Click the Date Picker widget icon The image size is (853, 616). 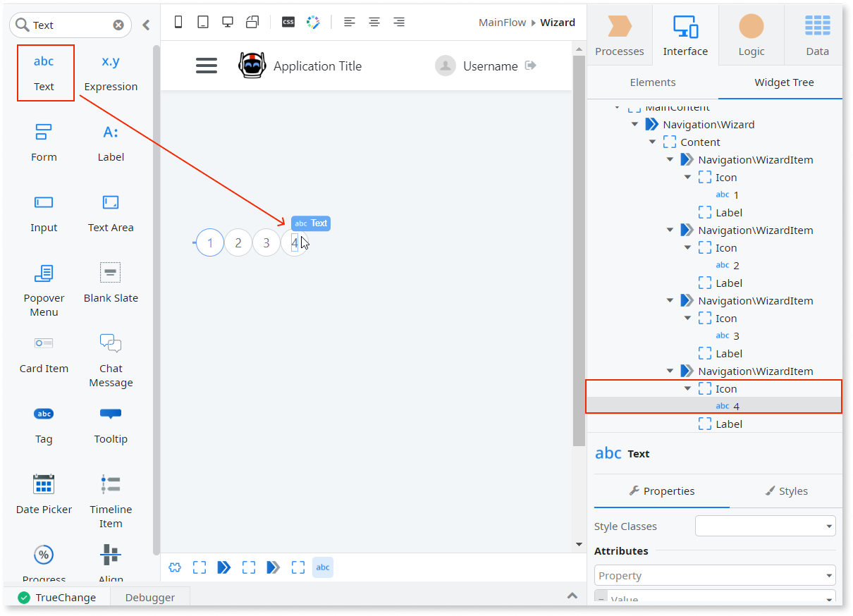[44, 483]
